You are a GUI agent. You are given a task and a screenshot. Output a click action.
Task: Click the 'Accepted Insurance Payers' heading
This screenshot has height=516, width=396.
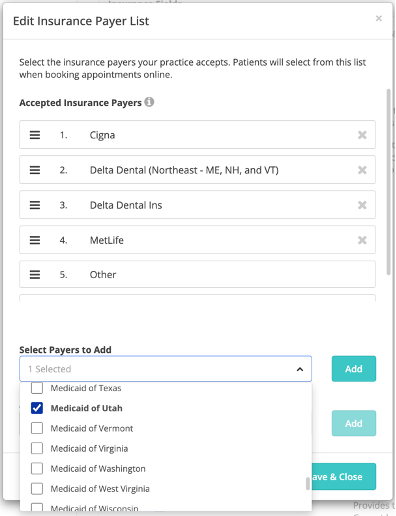point(80,103)
